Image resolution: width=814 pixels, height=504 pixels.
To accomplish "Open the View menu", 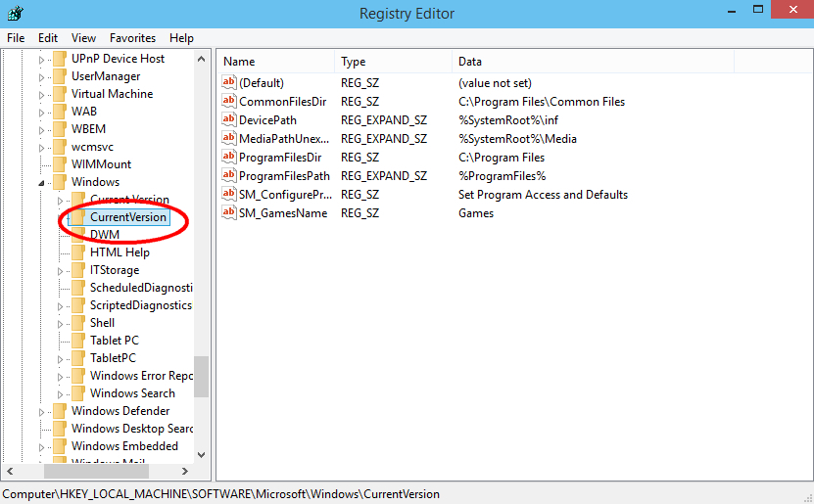I will click(x=83, y=38).
